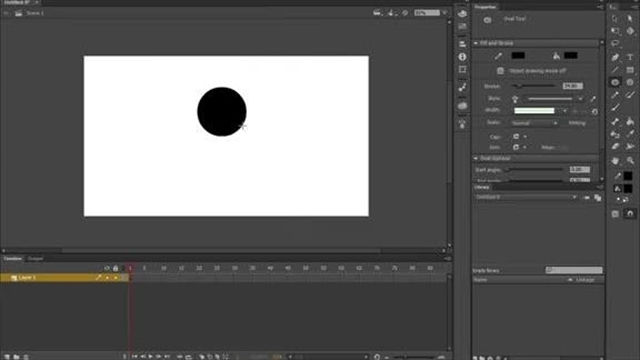Image resolution: width=640 pixels, height=360 pixels.
Task: Select the Pencil tool
Action: [615, 95]
